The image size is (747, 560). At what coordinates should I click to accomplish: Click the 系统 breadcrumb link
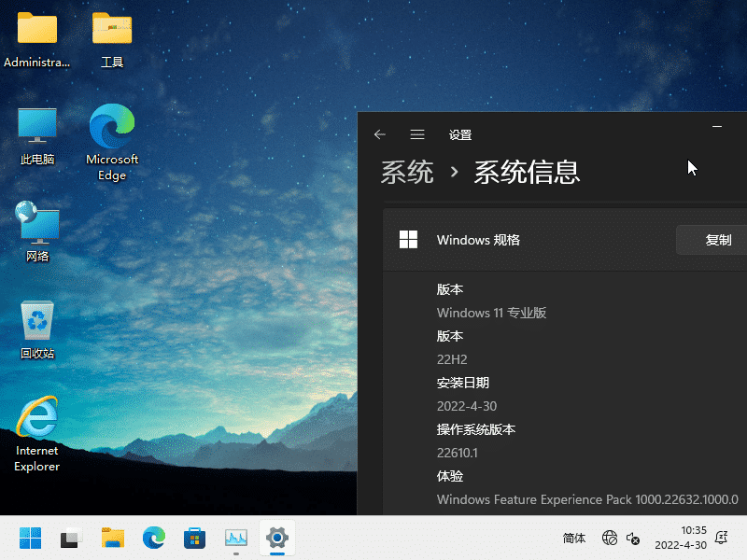click(407, 172)
